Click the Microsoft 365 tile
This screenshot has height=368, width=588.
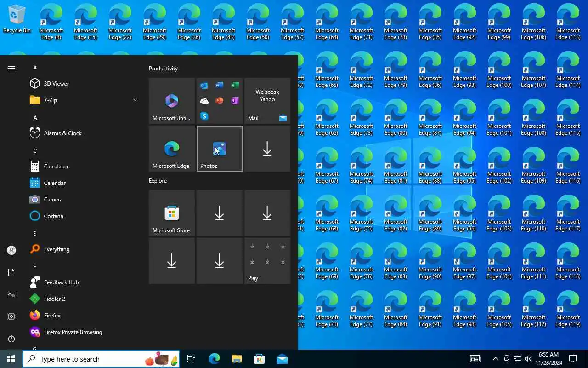(x=172, y=101)
